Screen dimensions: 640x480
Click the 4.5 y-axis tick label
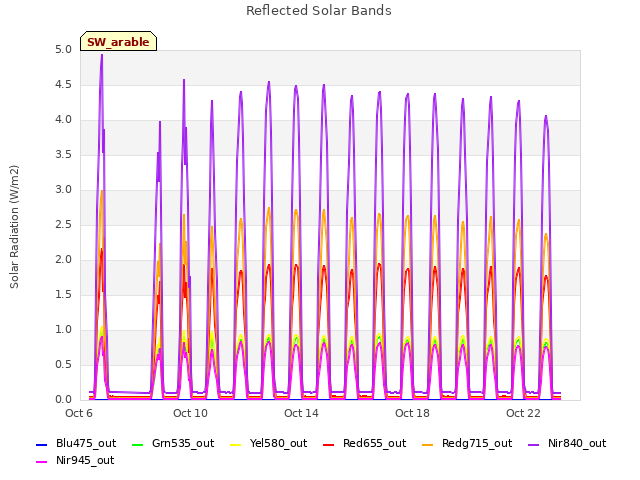[63, 84]
